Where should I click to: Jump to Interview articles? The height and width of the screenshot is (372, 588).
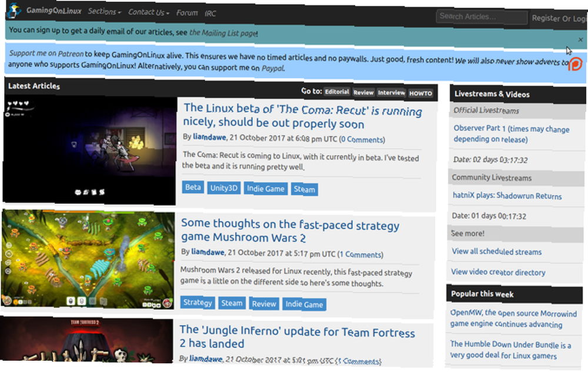392,93
